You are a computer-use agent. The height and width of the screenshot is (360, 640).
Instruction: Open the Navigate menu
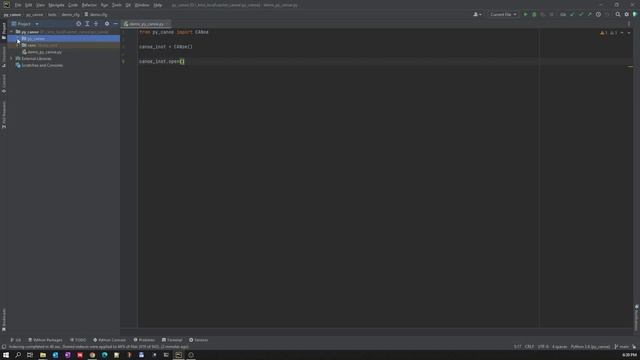point(56,5)
